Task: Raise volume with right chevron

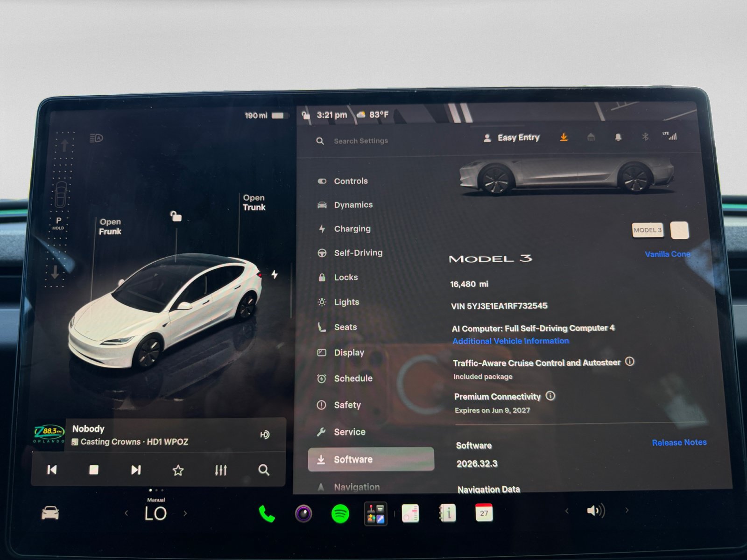Action: click(x=627, y=511)
